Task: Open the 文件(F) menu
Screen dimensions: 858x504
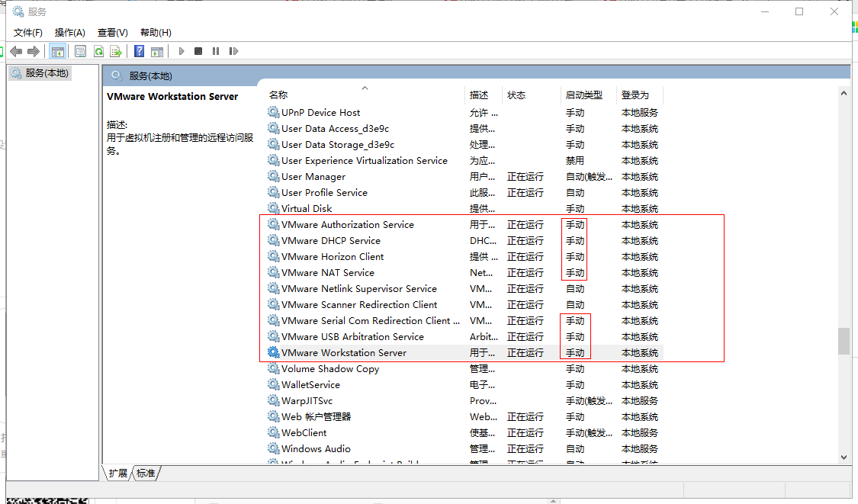Action: tap(28, 33)
